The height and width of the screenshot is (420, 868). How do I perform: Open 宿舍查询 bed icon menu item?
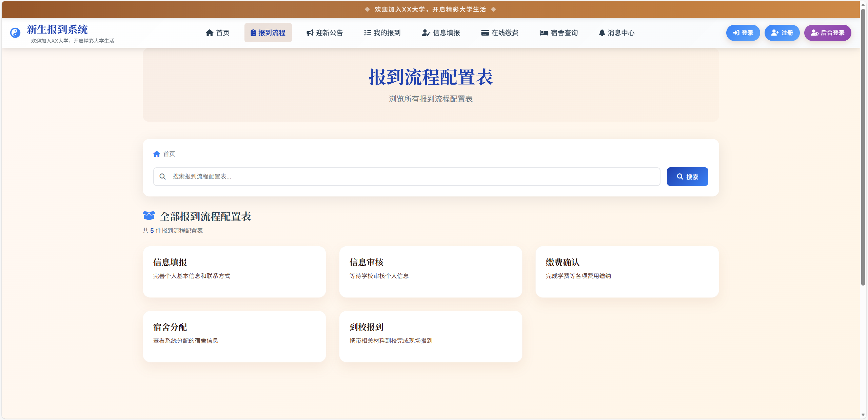(558, 33)
